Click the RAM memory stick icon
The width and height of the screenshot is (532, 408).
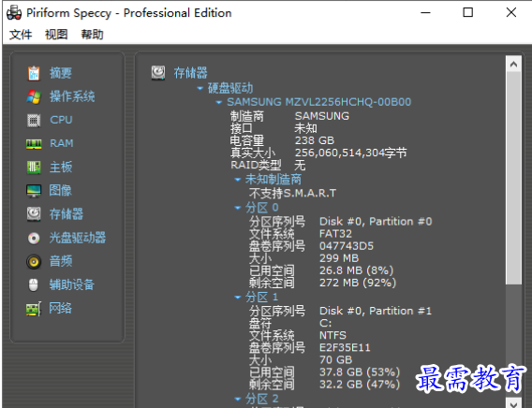pyautogui.click(x=34, y=144)
